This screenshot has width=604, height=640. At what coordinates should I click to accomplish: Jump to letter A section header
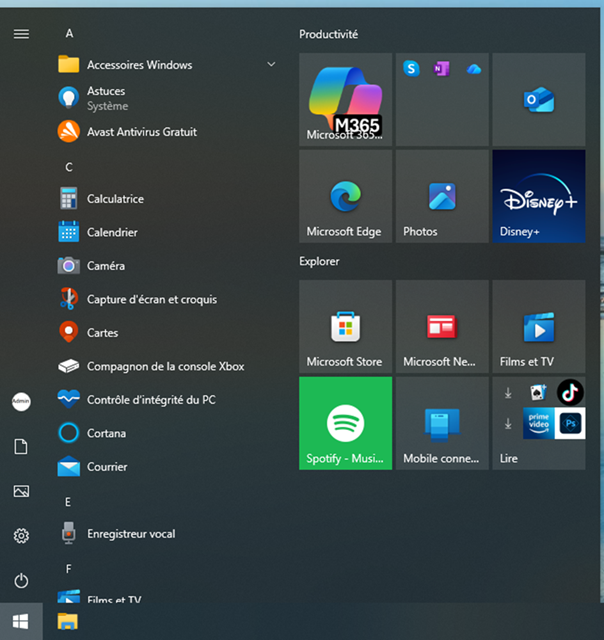tap(69, 33)
